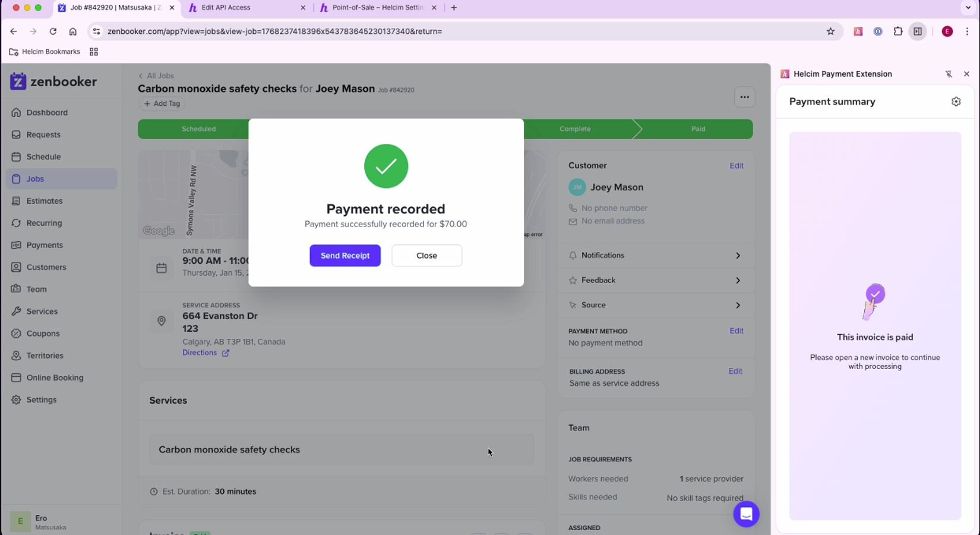Image resolution: width=980 pixels, height=535 pixels.
Task: Open Payments in the sidebar
Action: coord(45,245)
